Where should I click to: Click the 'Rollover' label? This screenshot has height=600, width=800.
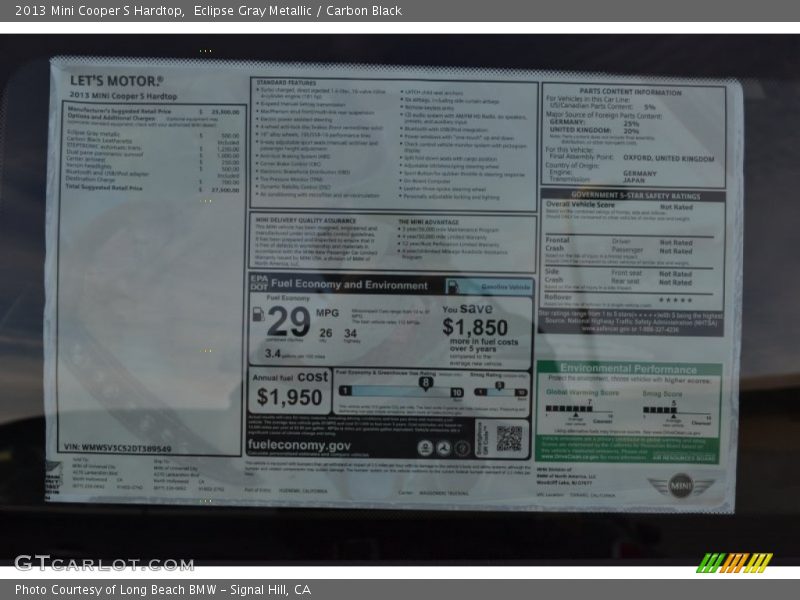[x=558, y=297]
